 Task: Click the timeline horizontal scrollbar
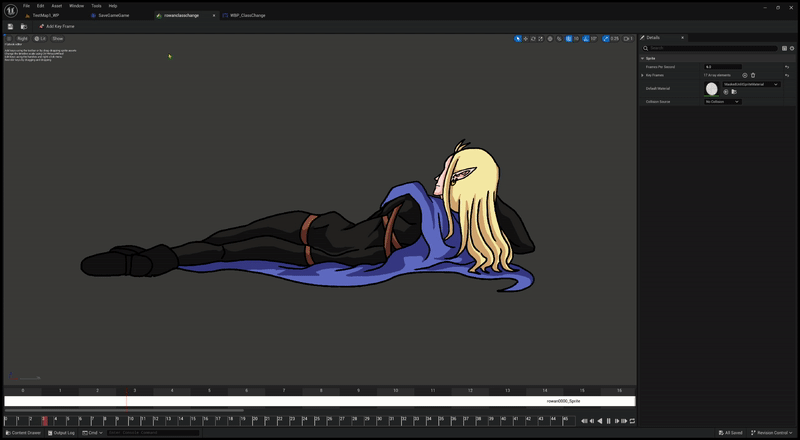124,410
